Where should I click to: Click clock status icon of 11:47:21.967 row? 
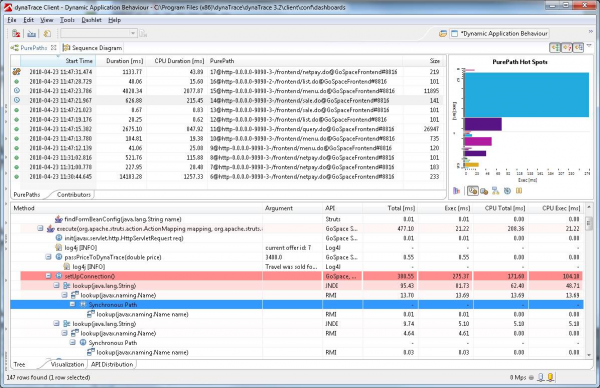(16, 100)
